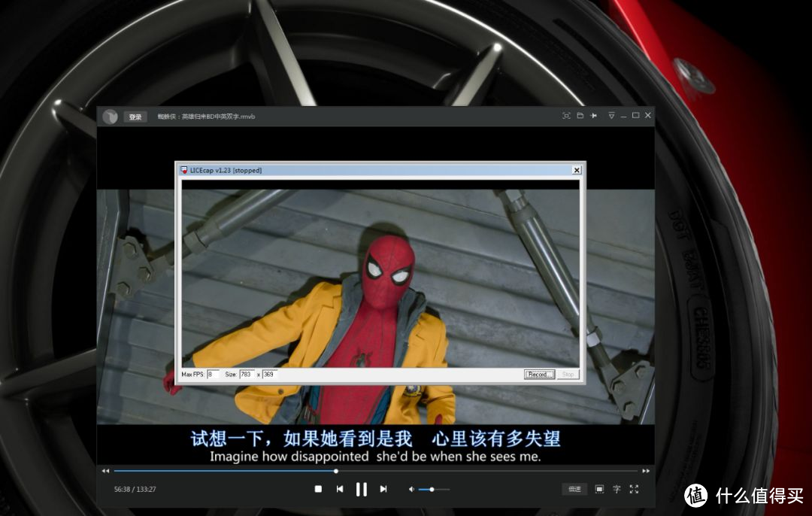Viewport: 812px width, 516px height.
Task: Click the seek bar progress handle
Action: pos(336,471)
